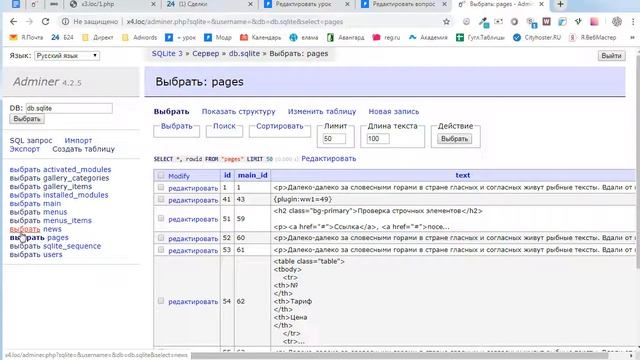
Task: Expand the Поиск fieldset
Action: click(224, 126)
